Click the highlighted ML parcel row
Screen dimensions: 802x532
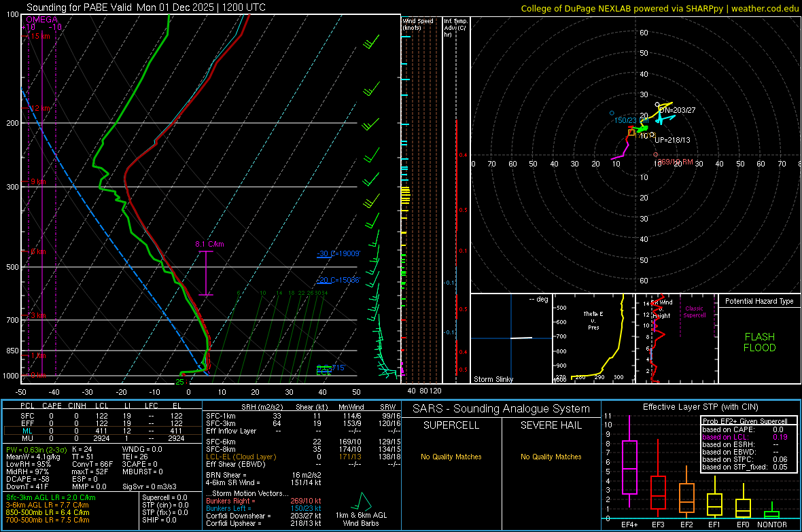tap(101, 431)
